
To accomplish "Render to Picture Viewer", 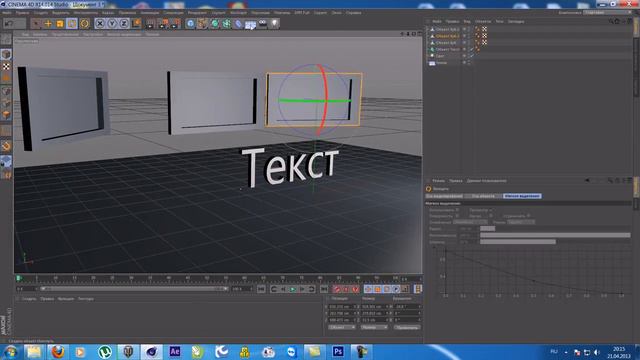I will pyautogui.click(x=163, y=24).
